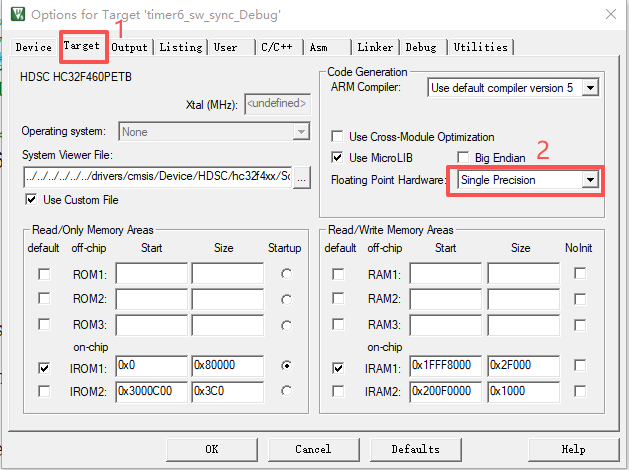Click the Cancel button

click(313, 450)
